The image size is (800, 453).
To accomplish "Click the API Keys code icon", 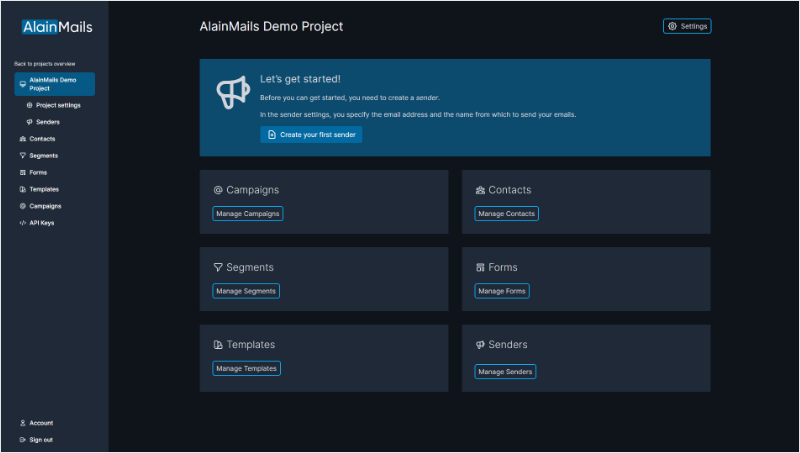I will [22, 223].
